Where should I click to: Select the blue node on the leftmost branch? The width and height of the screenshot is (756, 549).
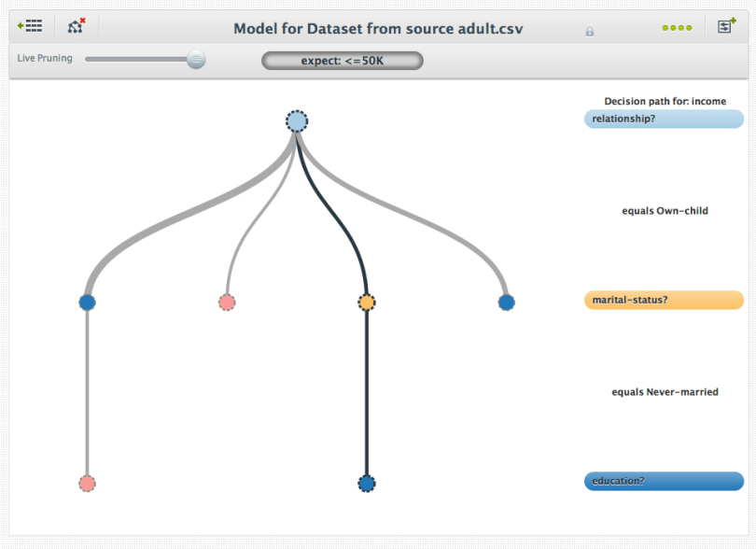coord(87,302)
